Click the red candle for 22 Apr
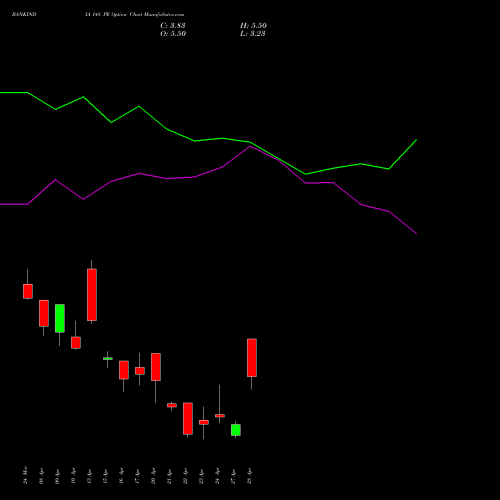 188,419
